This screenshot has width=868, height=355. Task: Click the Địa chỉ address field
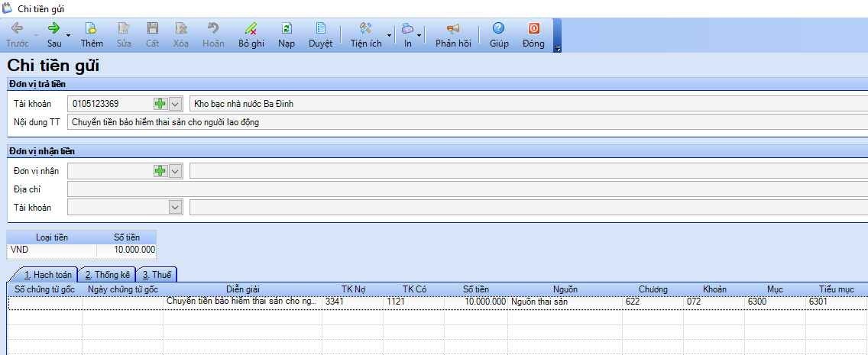tap(468, 189)
